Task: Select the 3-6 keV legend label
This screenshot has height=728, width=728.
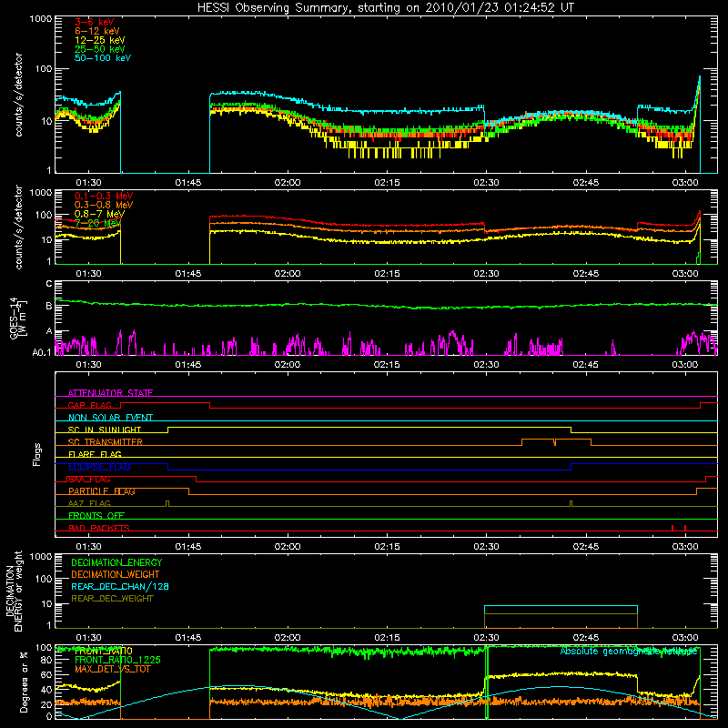Action: [95, 22]
